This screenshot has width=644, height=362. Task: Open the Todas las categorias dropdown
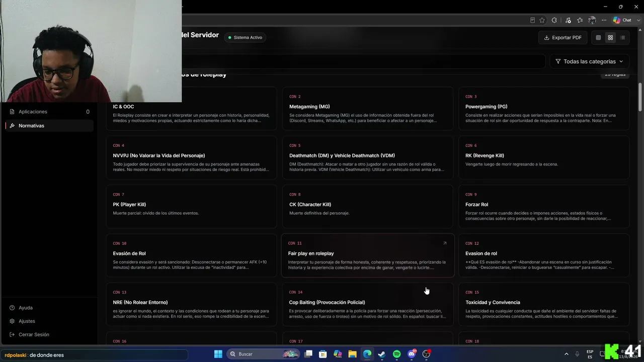[589, 61]
